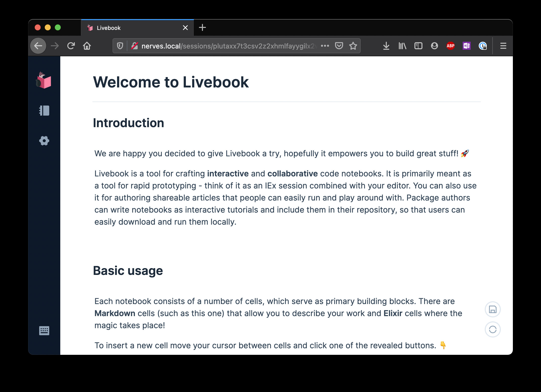Viewport: 541px width, 392px height.
Task: Open runtime settings via the circular arrows icon
Action: tap(492, 329)
